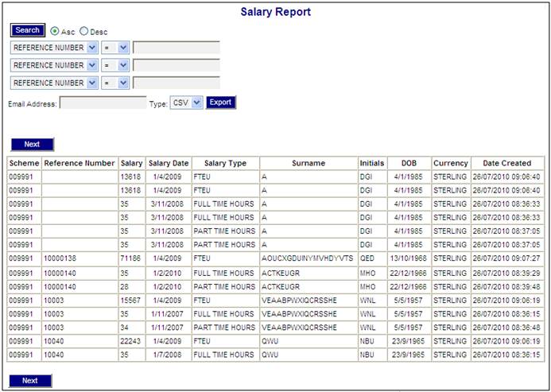
Task: Click the Export button
Action: [x=221, y=103]
